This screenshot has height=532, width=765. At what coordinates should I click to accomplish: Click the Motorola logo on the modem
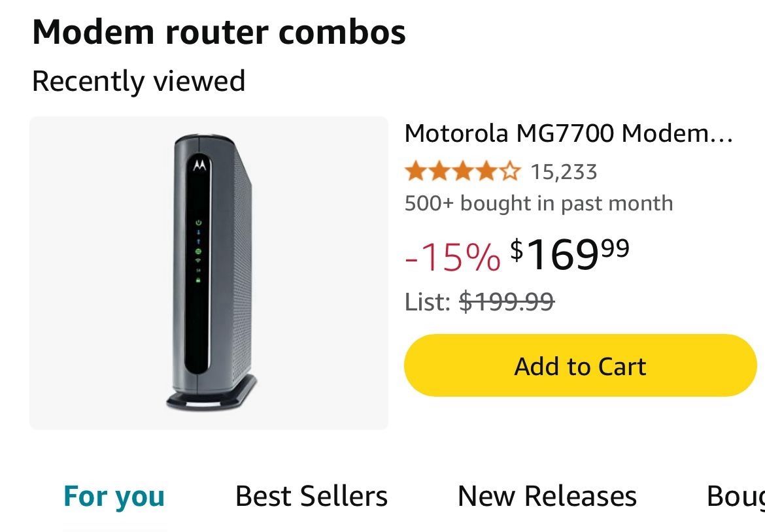(x=199, y=166)
